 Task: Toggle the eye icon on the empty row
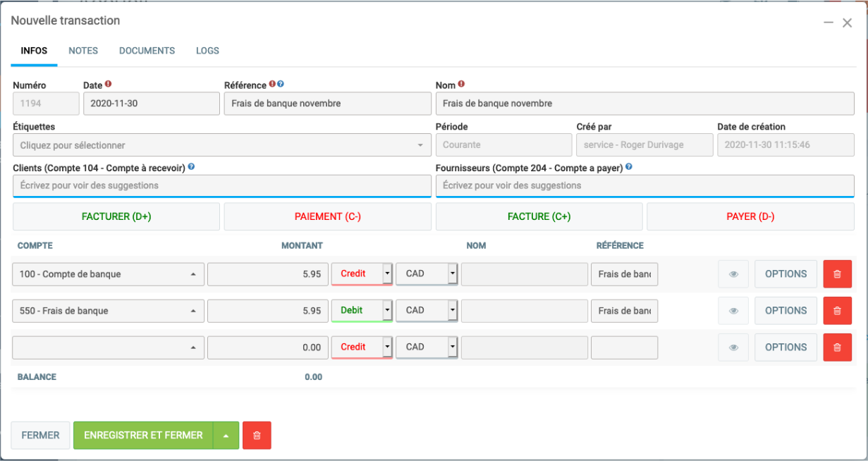click(733, 348)
